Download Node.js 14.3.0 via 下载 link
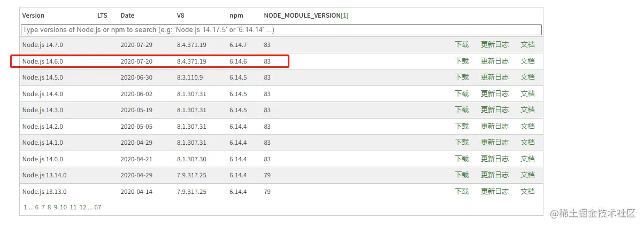Viewport: 644px width, 227px height. coord(462,110)
